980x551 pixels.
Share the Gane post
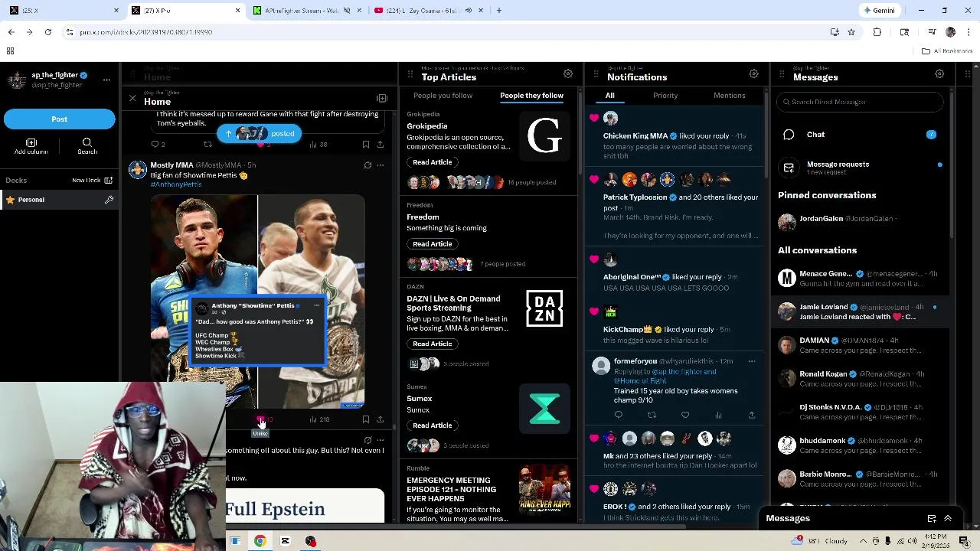coord(380,144)
